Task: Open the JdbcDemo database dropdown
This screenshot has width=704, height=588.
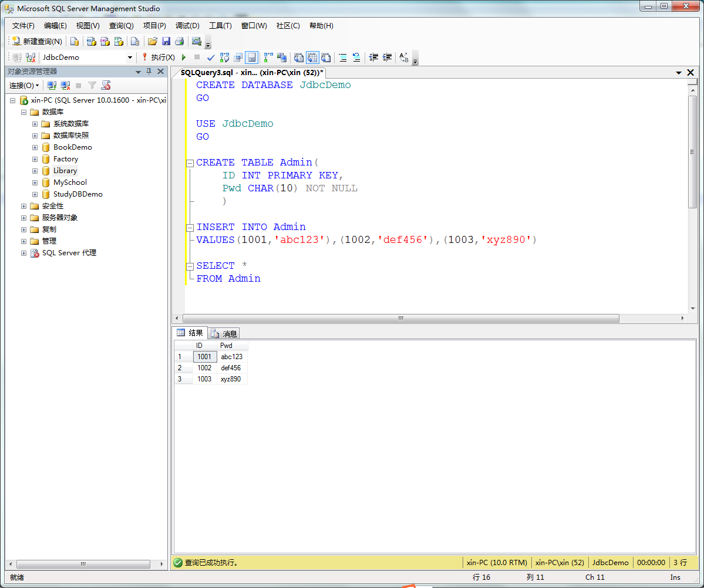Action: click(130, 58)
